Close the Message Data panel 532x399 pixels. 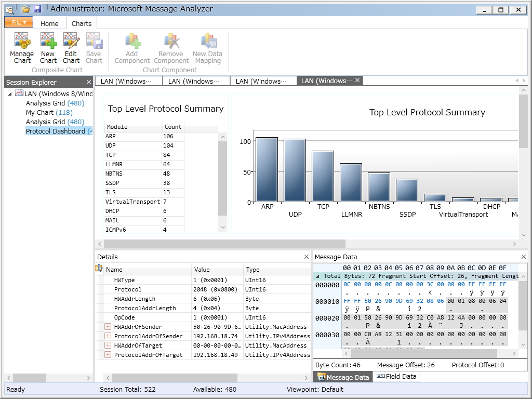coord(524,257)
